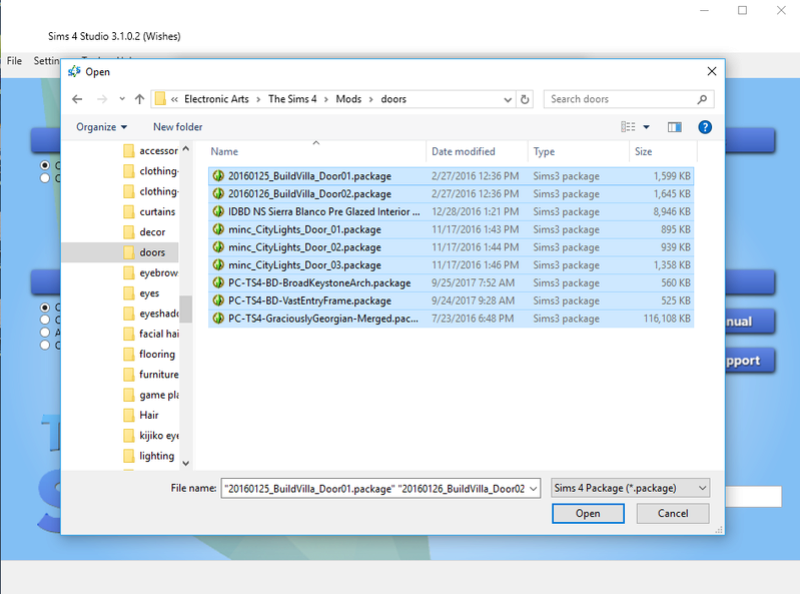The width and height of the screenshot is (800, 594).
Task: Toggle the preview pane icon
Action: point(674,127)
